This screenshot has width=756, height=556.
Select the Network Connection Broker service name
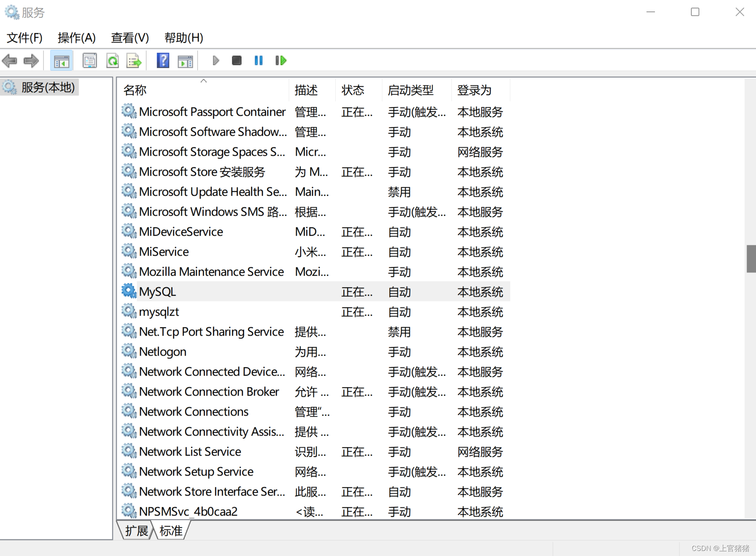pos(209,391)
